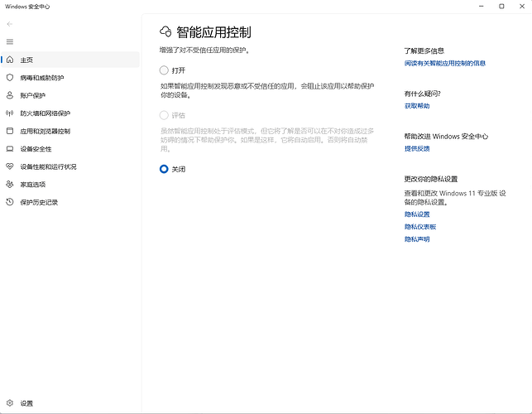Image resolution: width=532 pixels, height=414 pixels.
Task: Open the 隐私设置 link
Action: (x=417, y=214)
